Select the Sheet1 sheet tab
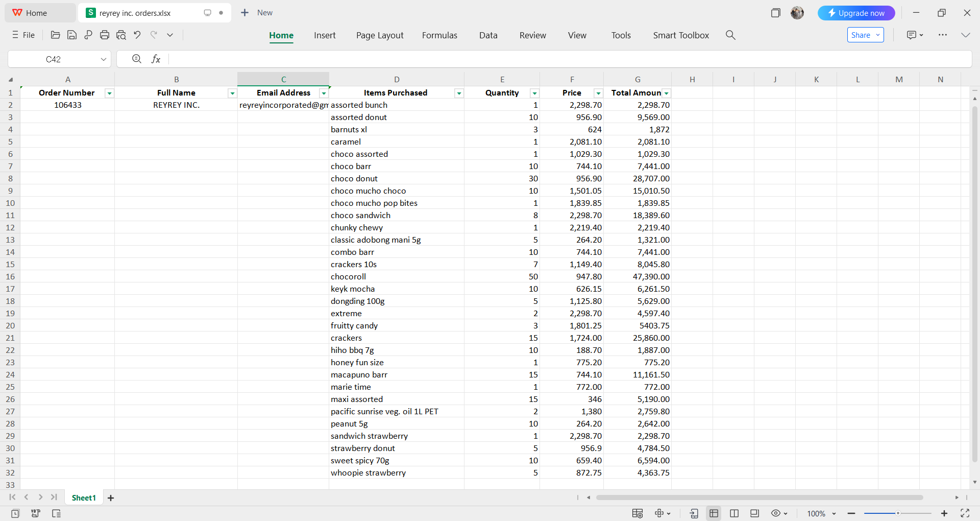 coord(84,498)
